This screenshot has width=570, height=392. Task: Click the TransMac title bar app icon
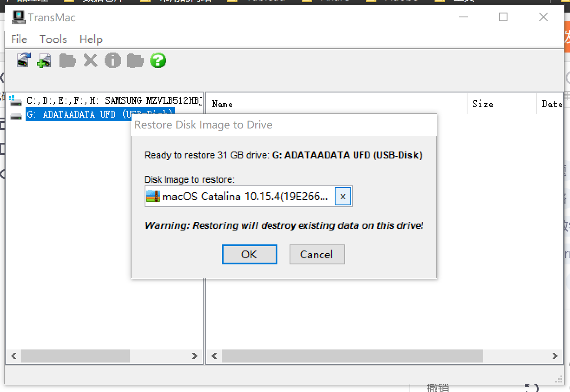19,17
